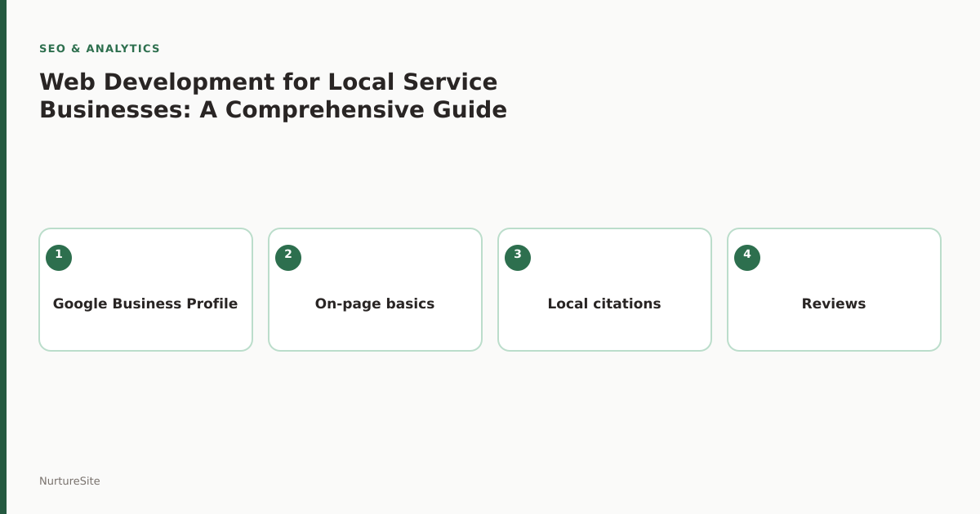Click the Web Development guide title
The width and height of the screenshot is (980, 514).
coord(273,95)
